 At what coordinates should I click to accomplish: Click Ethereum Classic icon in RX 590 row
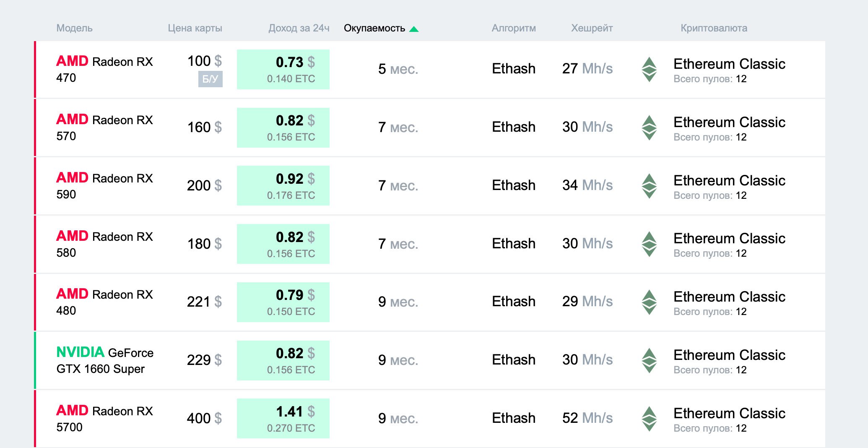[x=649, y=186]
